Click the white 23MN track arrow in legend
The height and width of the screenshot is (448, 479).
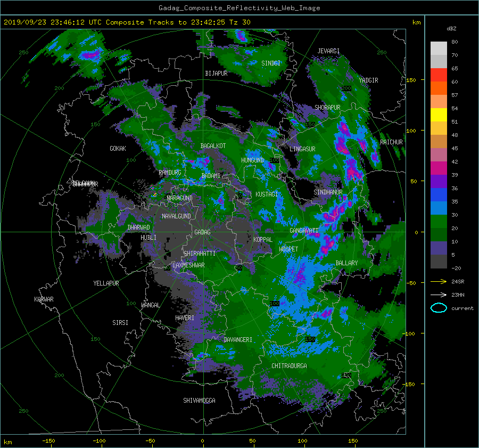coord(439,295)
